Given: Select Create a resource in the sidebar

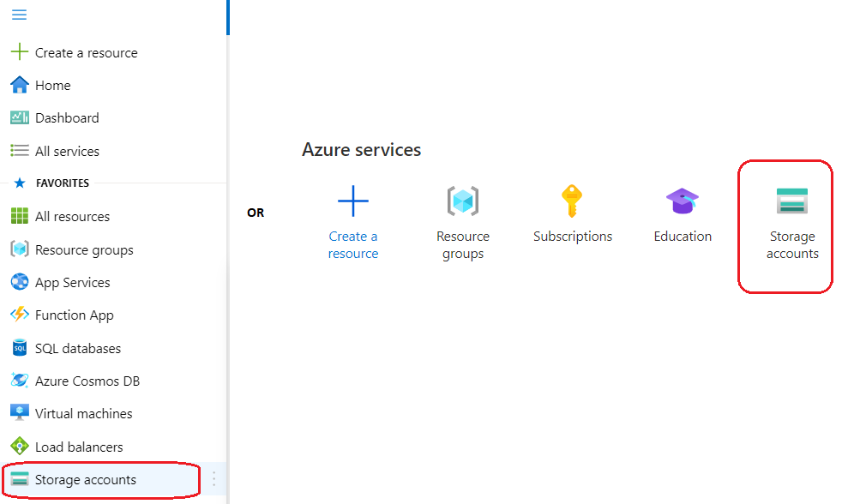Looking at the screenshot, I should (87, 52).
